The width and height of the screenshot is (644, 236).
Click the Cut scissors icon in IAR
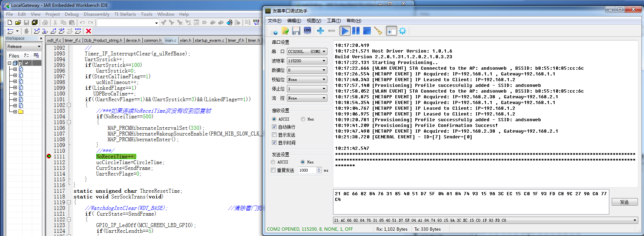[55, 23]
